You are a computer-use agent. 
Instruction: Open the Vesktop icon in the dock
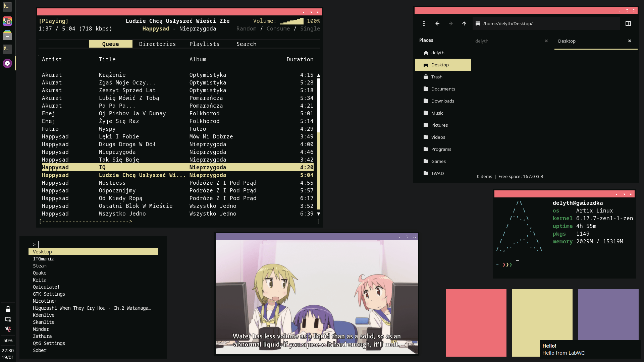(7, 21)
